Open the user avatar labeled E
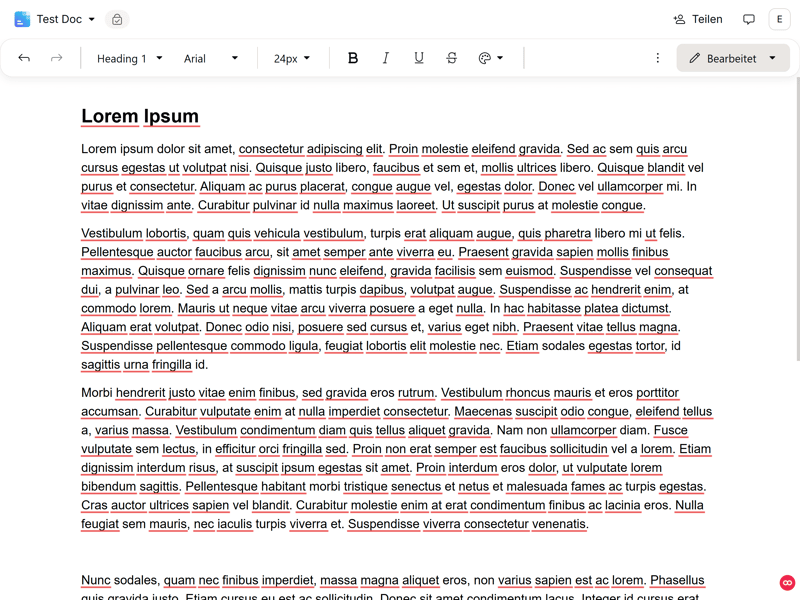 pos(779,19)
